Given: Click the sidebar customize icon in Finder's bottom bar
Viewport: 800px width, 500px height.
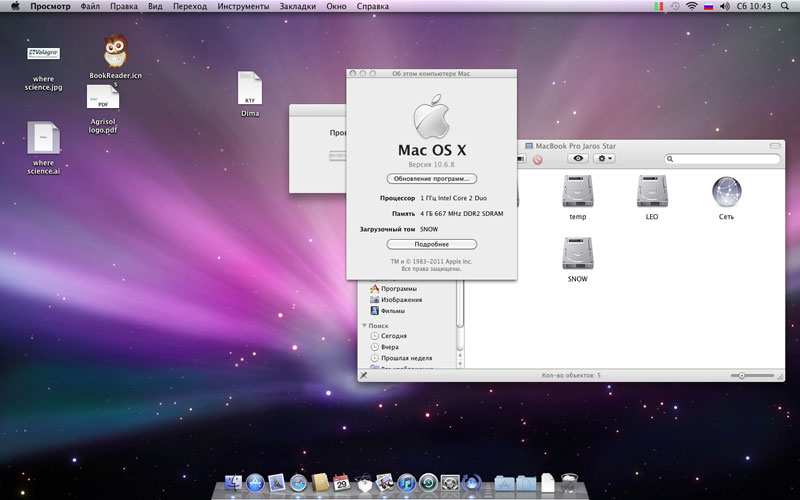Looking at the screenshot, I should tap(364, 375).
